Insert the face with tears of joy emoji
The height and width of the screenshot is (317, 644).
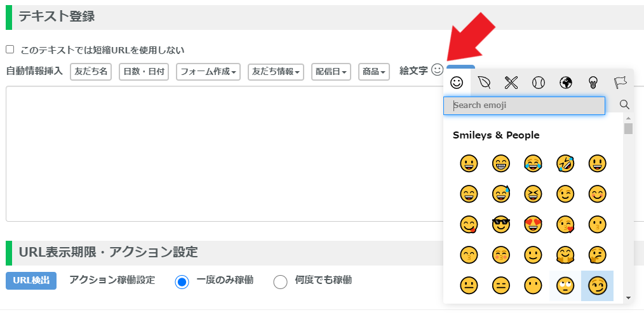(533, 163)
